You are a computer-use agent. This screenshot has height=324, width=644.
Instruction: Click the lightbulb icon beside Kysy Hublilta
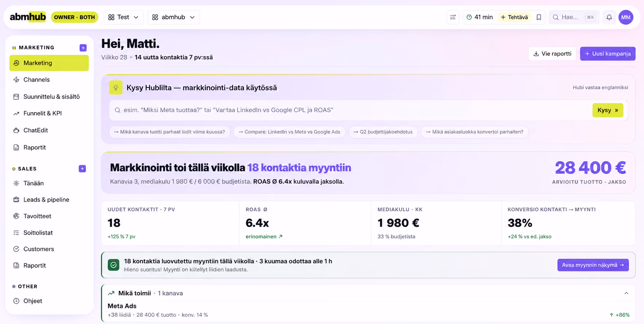[x=116, y=87]
